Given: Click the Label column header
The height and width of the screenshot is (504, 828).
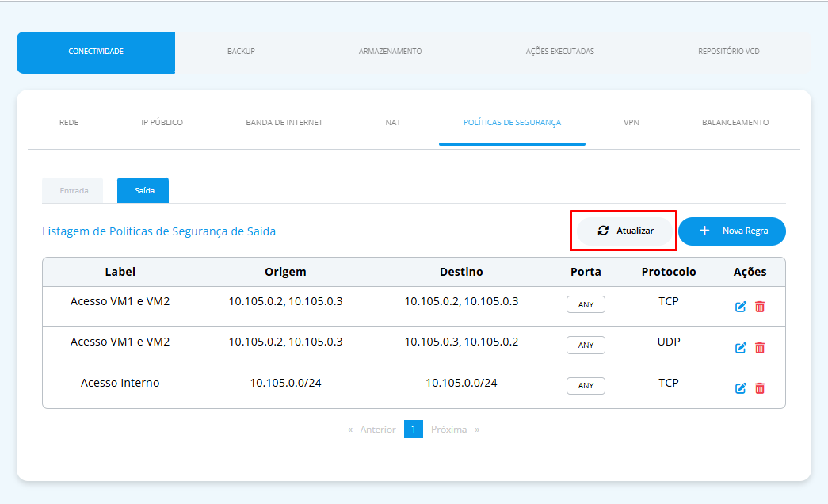Looking at the screenshot, I should pyautogui.click(x=120, y=272).
